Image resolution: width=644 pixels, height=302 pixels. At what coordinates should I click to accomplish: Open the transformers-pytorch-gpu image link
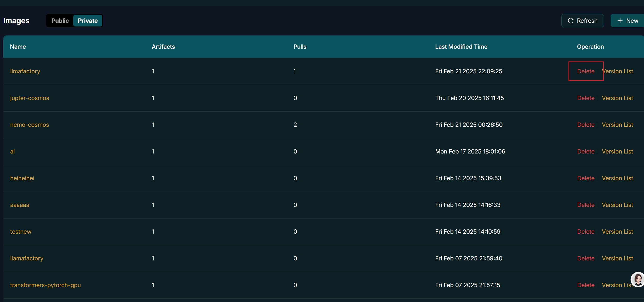(x=45, y=285)
